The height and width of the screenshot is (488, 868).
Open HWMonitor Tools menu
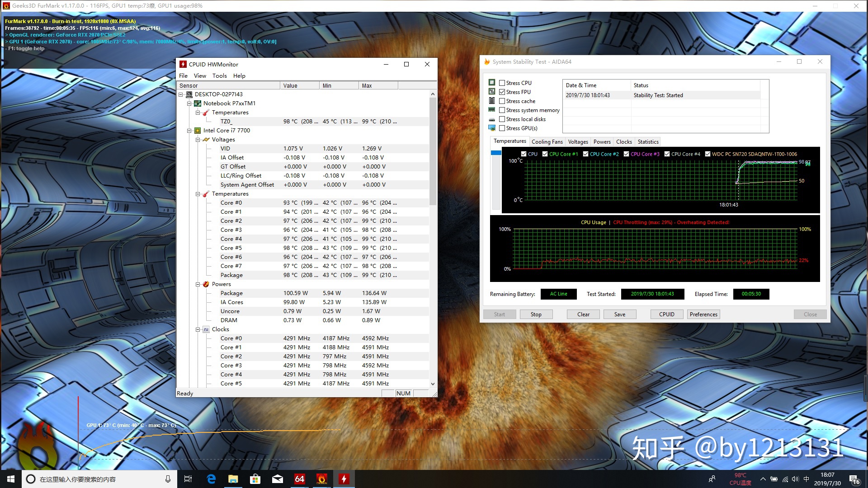click(220, 76)
